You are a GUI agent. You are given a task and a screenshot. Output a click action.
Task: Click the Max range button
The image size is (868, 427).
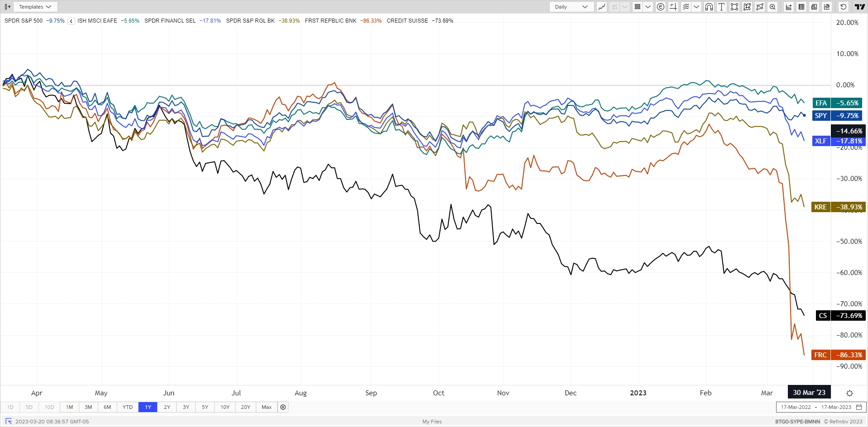pyautogui.click(x=267, y=407)
